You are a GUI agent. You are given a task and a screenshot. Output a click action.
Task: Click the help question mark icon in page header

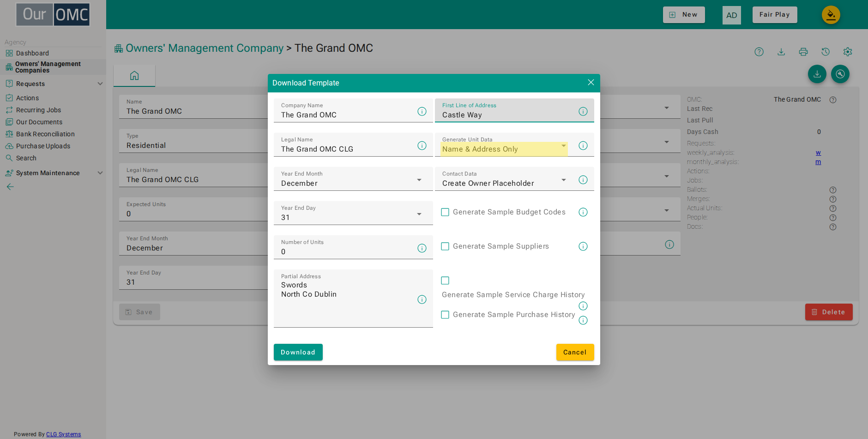click(x=759, y=52)
